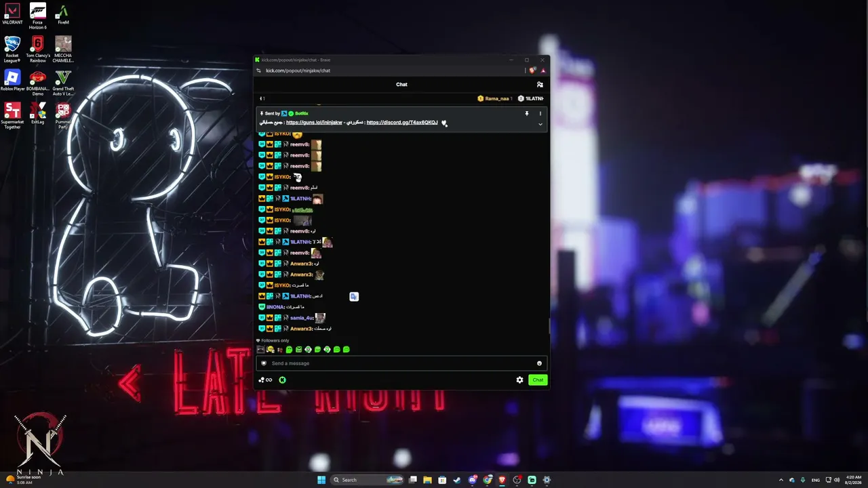Click the shield badge icon in message box
868x488 pixels.
pos(264,363)
